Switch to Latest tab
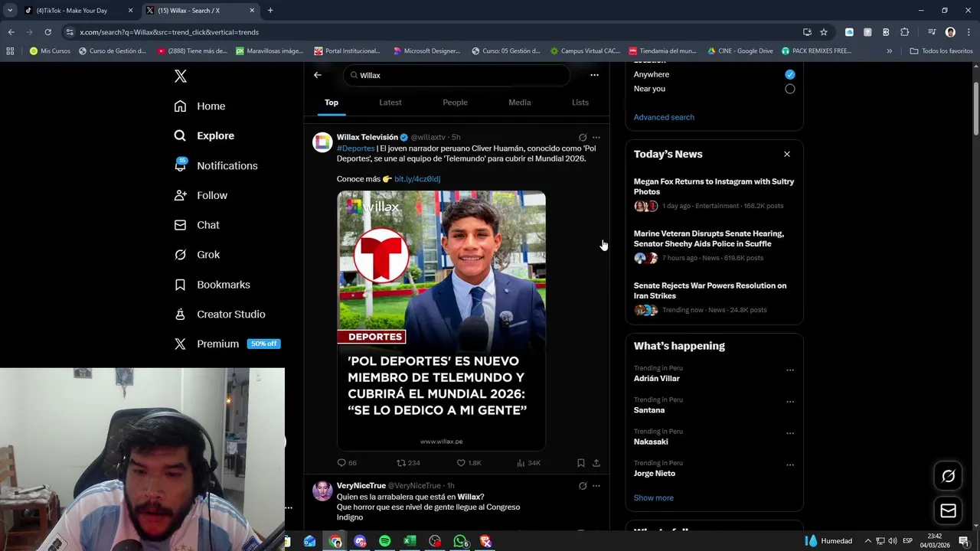This screenshot has width=980, height=551. pos(390,103)
